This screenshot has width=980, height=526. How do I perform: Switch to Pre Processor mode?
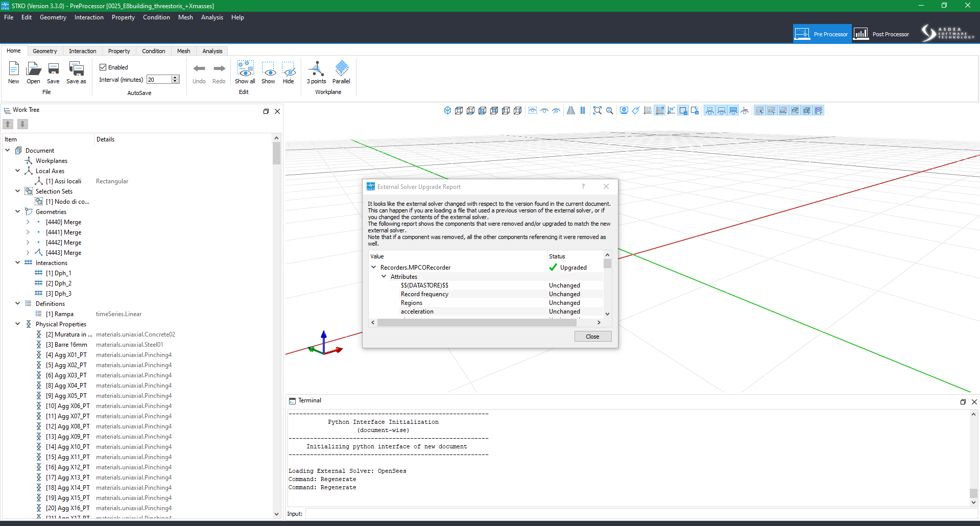[822, 34]
